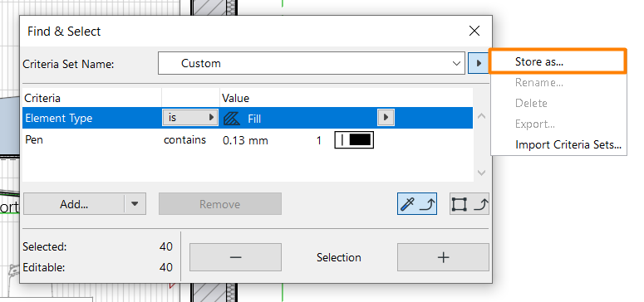This screenshot has height=302, width=644.
Task: Click the Fill hatch icon in Value column
Action: click(x=232, y=119)
